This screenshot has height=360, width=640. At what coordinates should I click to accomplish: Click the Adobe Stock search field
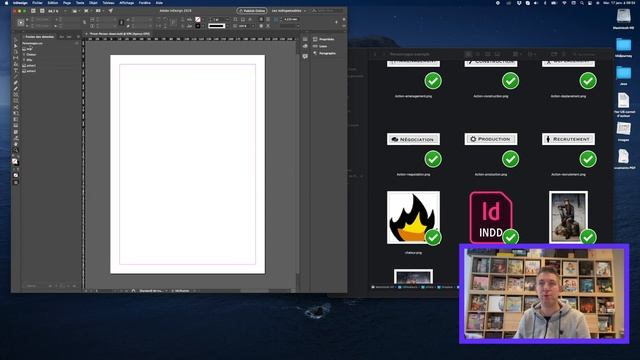(327, 11)
